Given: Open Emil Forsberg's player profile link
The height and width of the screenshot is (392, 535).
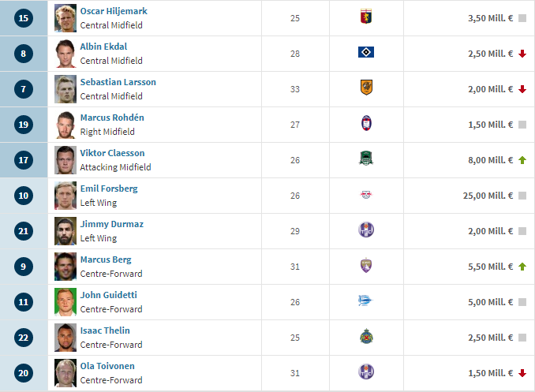Looking at the screenshot, I should click(109, 189).
